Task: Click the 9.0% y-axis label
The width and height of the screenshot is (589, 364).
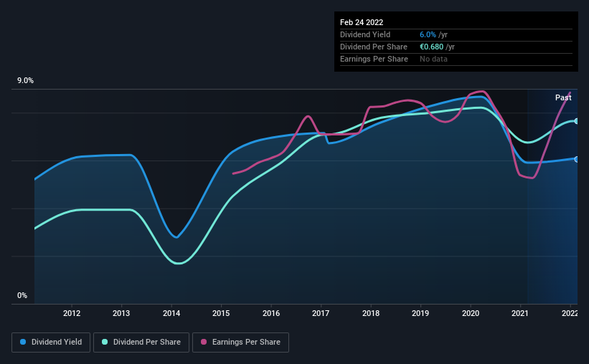Action: click(26, 81)
